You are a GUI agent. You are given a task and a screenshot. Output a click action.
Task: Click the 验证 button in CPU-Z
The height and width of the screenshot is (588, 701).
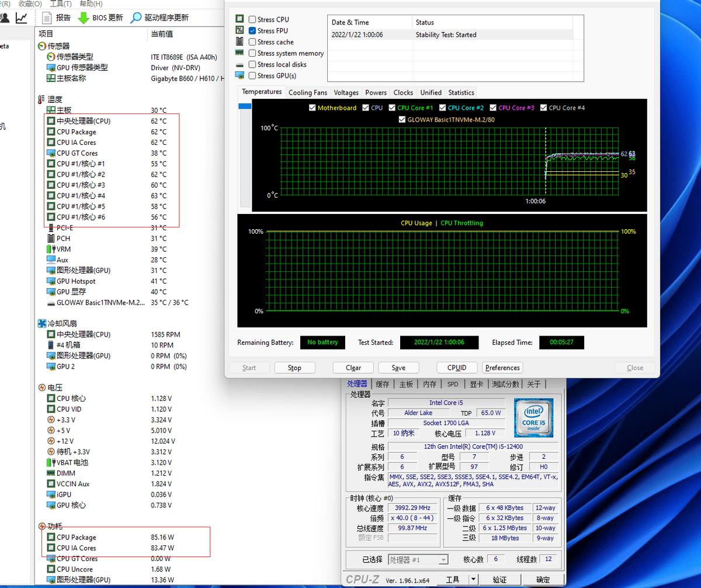(501, 580)
